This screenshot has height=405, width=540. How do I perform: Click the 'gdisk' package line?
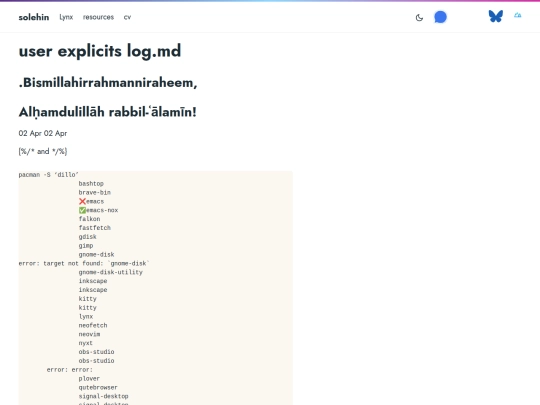pyautogui.click(x=87, y=237)
